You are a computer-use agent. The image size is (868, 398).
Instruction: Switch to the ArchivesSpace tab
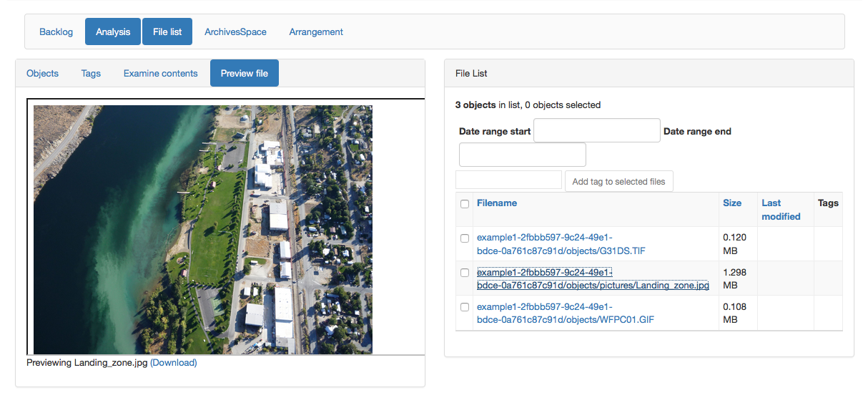click(x=235, y=31)
